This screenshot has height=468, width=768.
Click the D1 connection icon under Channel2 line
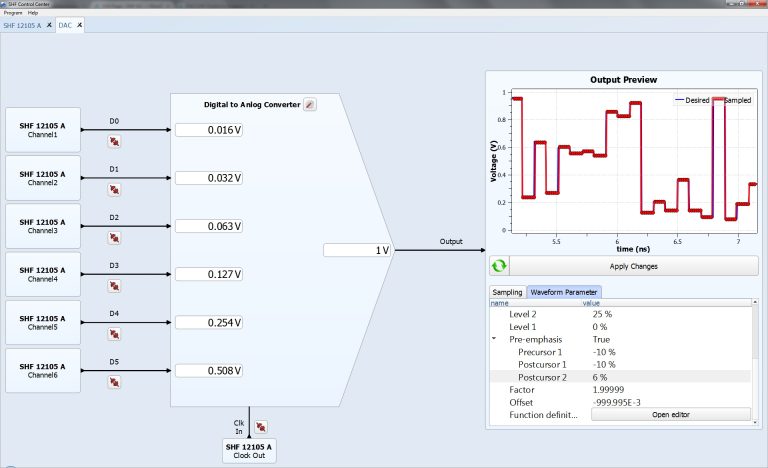115,190
